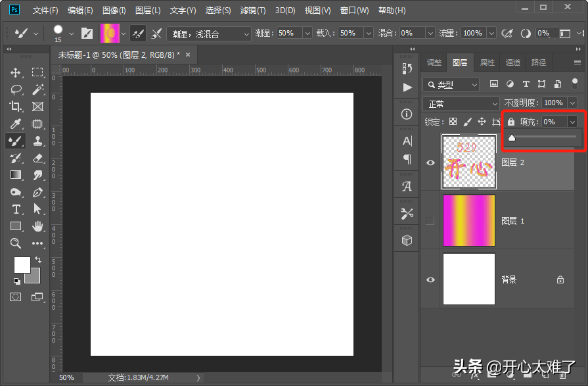Show the 图层 1 layer
Image resolution: width=588 pixels, height=386 pixels.
430,220
